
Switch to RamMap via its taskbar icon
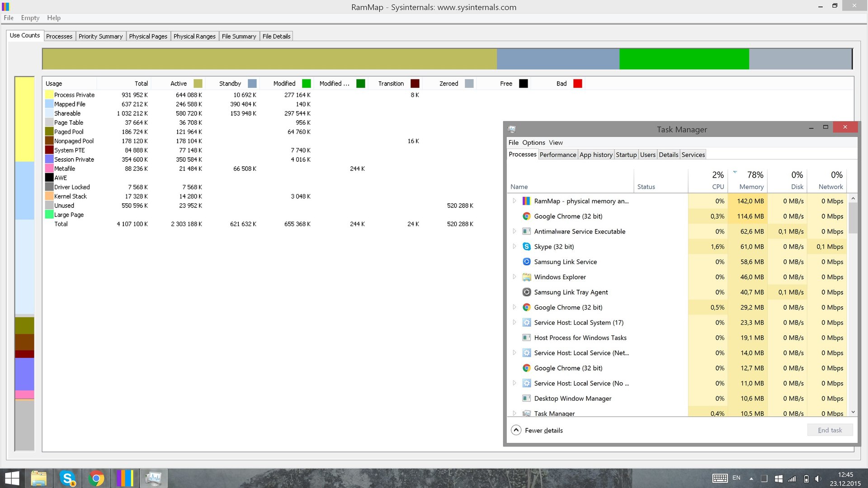(125, 478)
